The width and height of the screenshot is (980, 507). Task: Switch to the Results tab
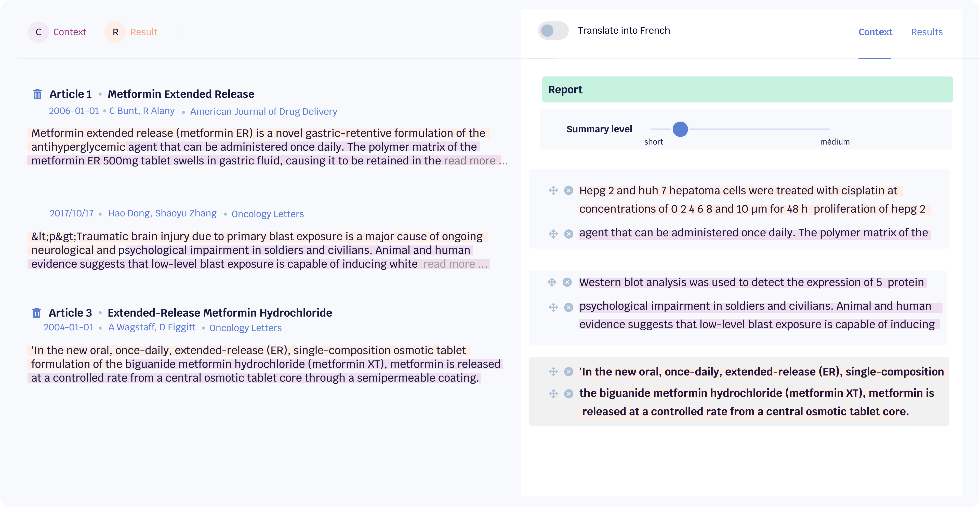point(927,32)
